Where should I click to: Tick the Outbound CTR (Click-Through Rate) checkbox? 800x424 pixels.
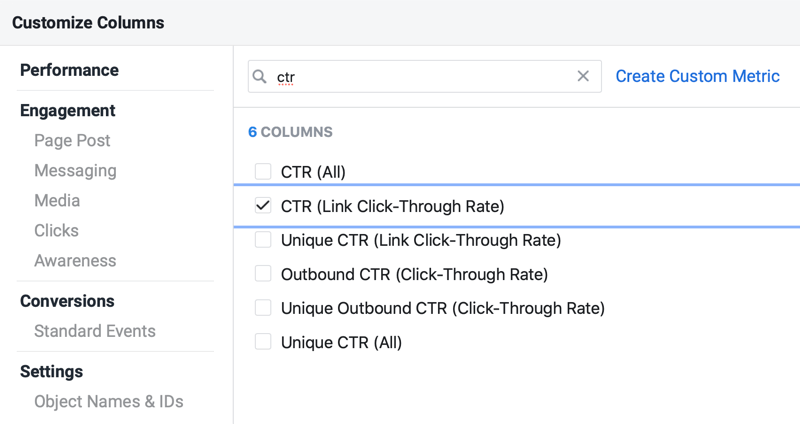coord(263,274)
